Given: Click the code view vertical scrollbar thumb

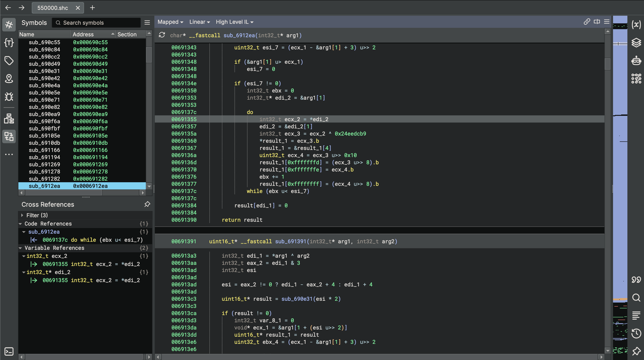Looking at the screenshot, I should click(x=607, y=64).
